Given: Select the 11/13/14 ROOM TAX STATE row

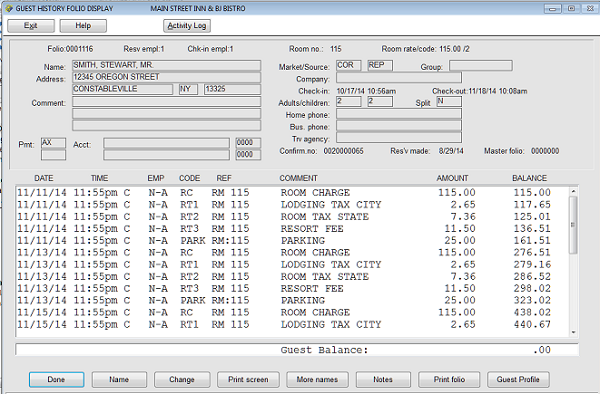Looking at the screenshot, I should (293, 277).
